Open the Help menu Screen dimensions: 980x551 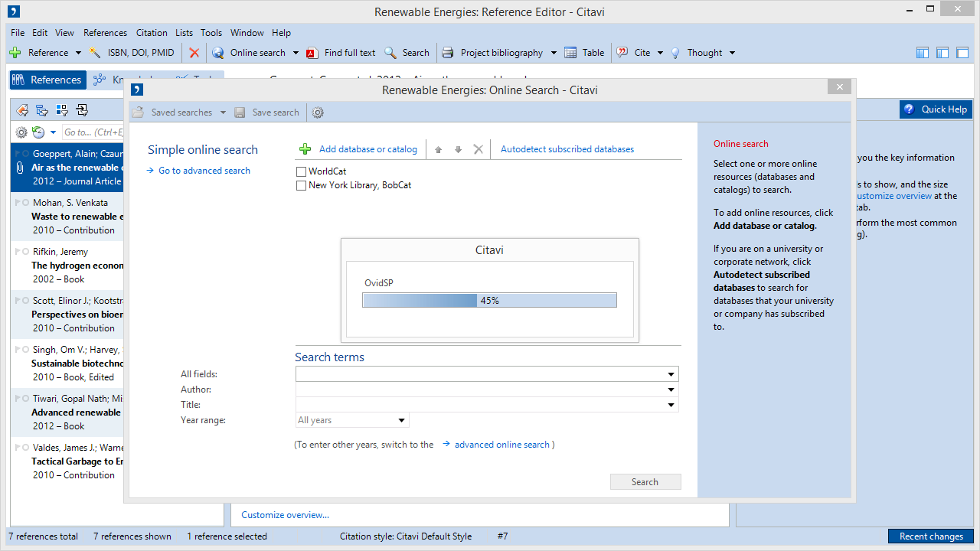click(x=281, y=33)
